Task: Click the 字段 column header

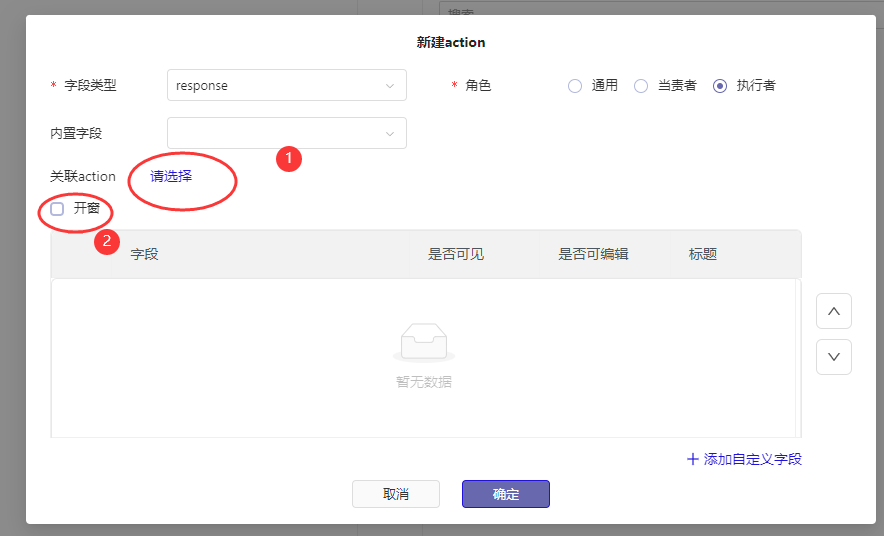Action: point(145,254)
